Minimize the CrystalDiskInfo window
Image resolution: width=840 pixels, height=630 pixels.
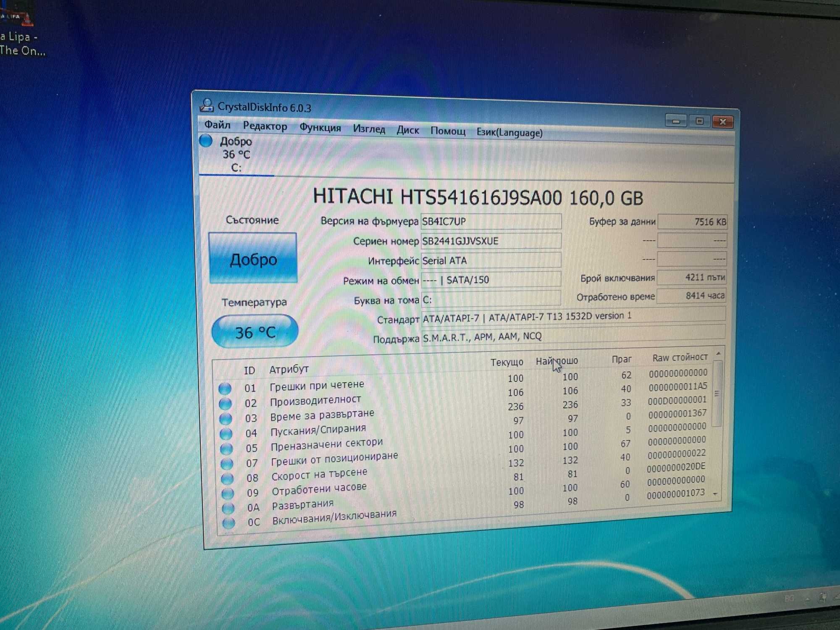point(676,121)
